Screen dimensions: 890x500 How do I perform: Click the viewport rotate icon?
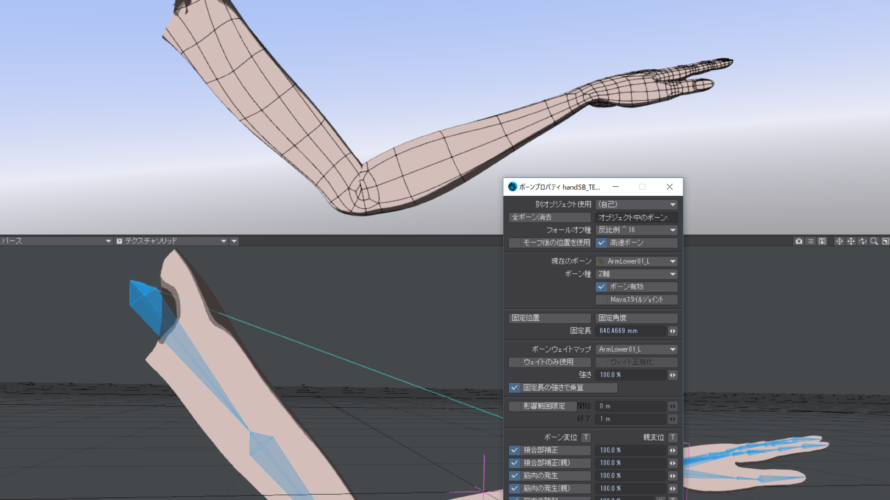click(x=863, y=241)
